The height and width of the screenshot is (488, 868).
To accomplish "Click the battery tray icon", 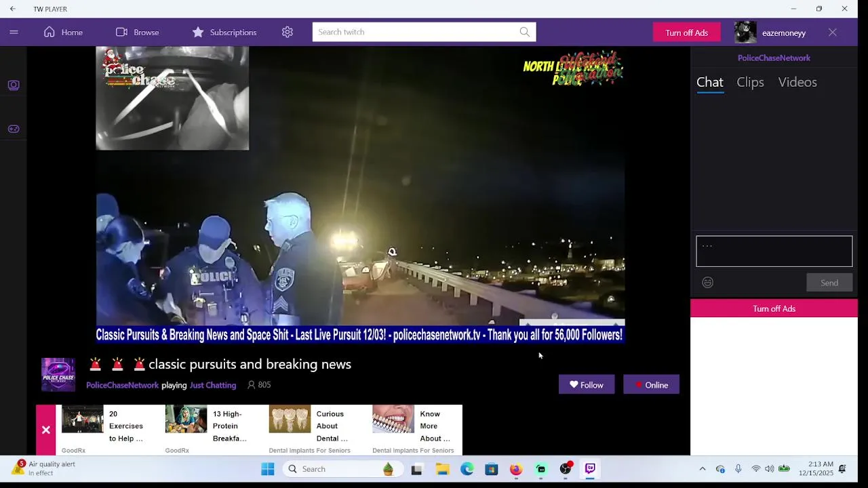I will pyautogui.click(x=785, y=469).
